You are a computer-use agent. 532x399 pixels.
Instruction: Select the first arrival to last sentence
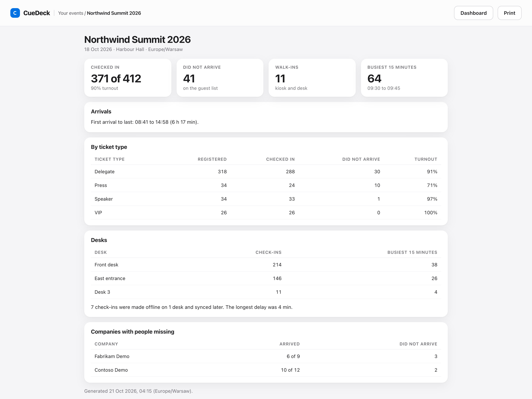144,122
